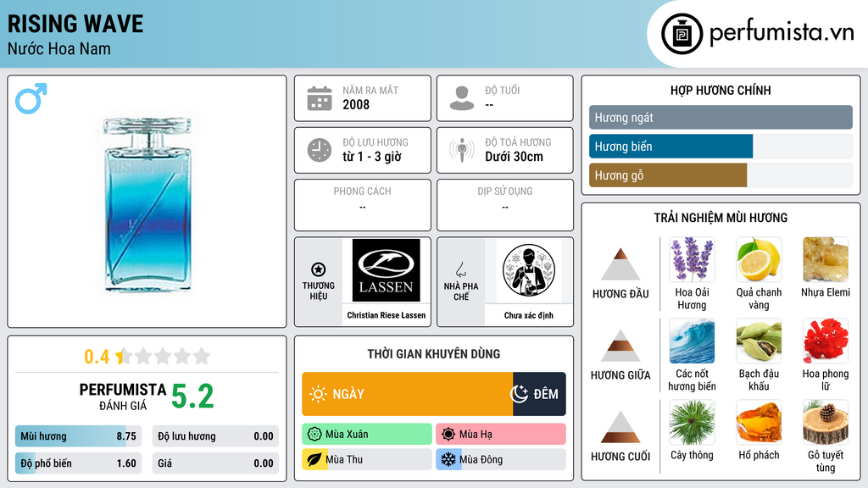
Task: Click the clock icon beside Độ lưu hương
Action: [x=320, y=150]
